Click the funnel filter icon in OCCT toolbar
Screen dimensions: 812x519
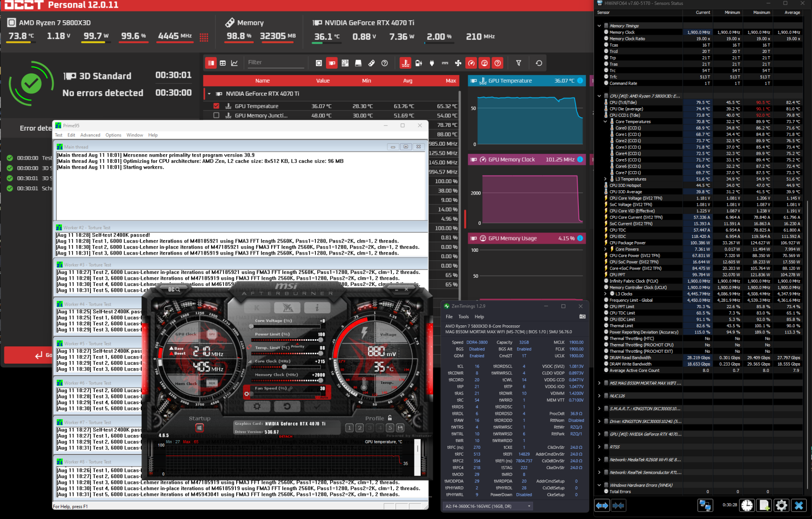(x=519, y=63)
